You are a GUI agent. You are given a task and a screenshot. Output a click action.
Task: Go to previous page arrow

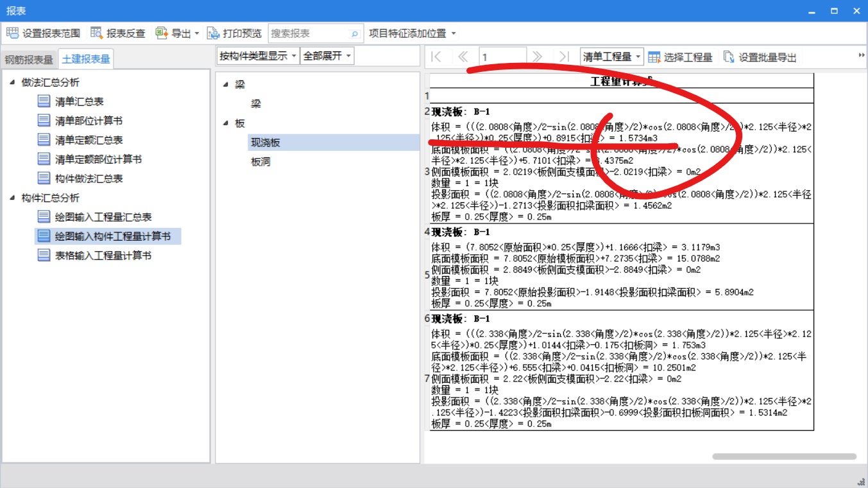[x=463, y=57]
